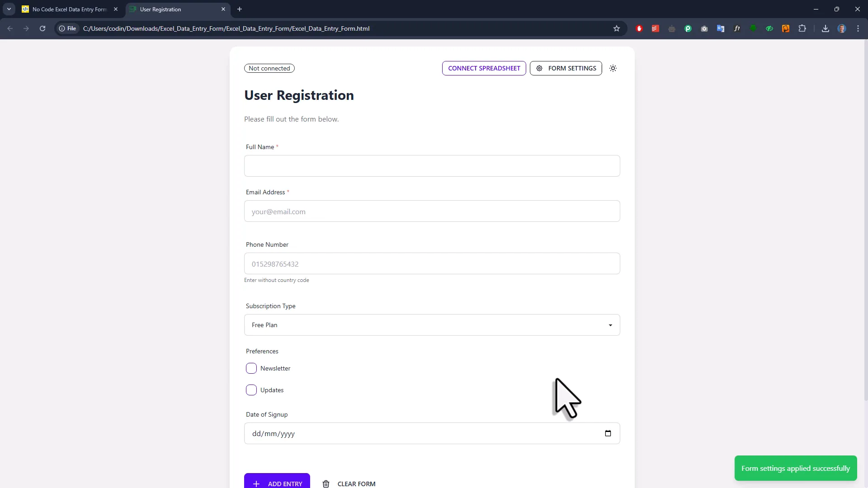868x488 pixels.
Task: Click the AdBlock stop-hand extension icon
Action: click(x=639, y=28)
